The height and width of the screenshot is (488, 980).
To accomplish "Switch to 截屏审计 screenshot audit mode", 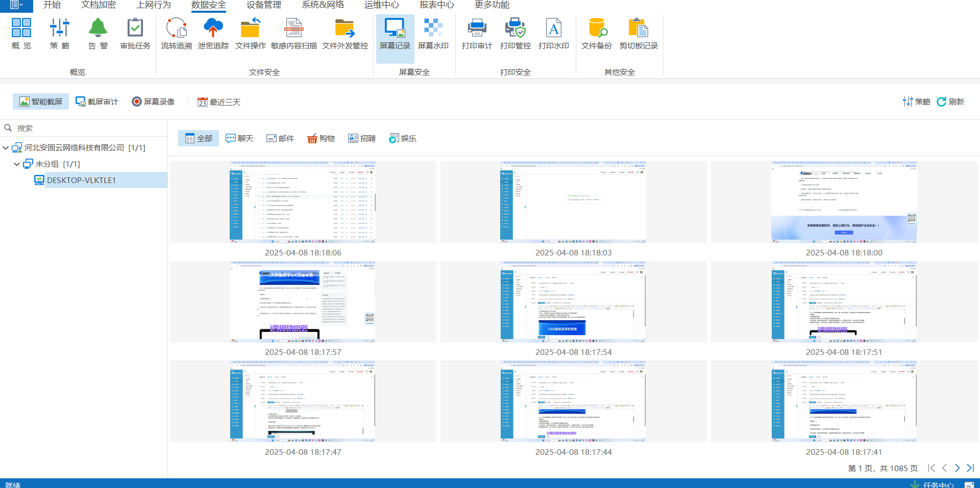I will click(97, 101).
